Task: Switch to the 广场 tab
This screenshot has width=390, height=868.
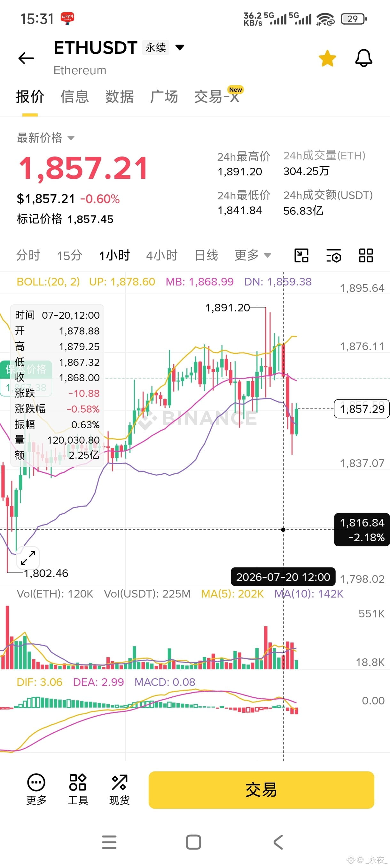Action: click(164, 96)
